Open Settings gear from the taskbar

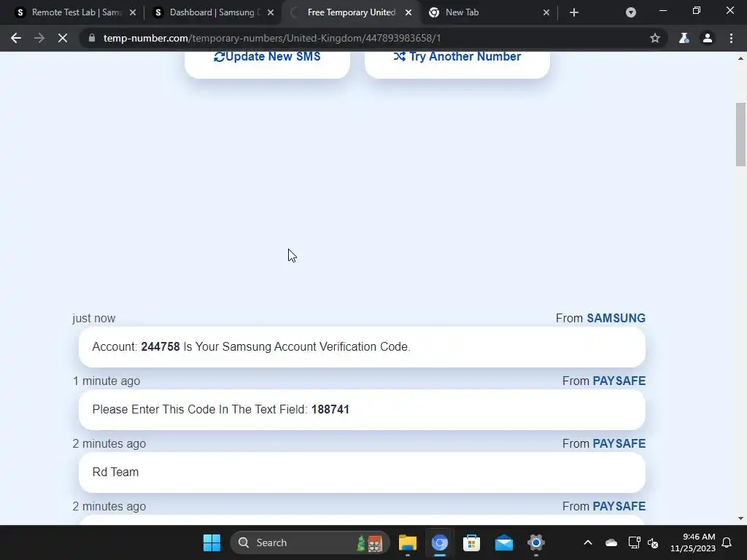pyautogui.click(x=536, y=542)
